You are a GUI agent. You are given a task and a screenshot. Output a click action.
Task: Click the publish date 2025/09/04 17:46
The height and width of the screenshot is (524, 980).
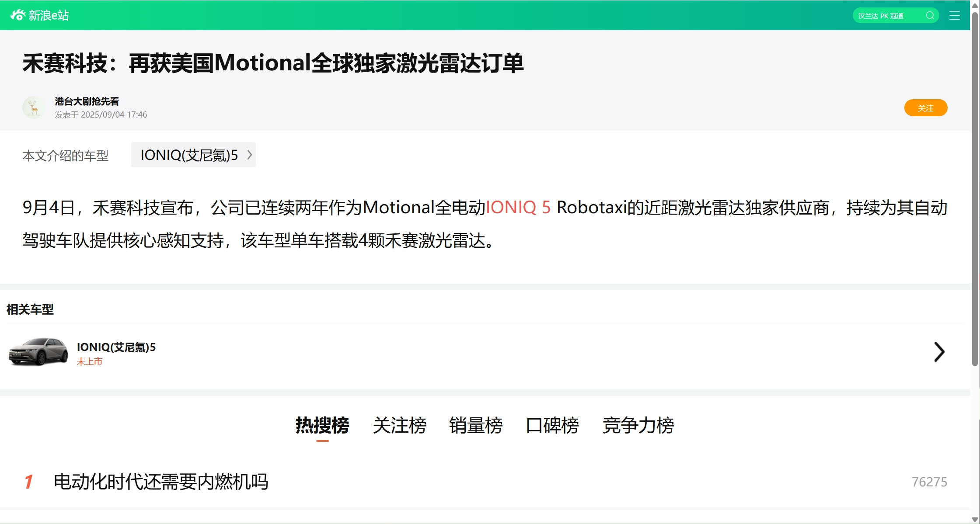[114, 115]
